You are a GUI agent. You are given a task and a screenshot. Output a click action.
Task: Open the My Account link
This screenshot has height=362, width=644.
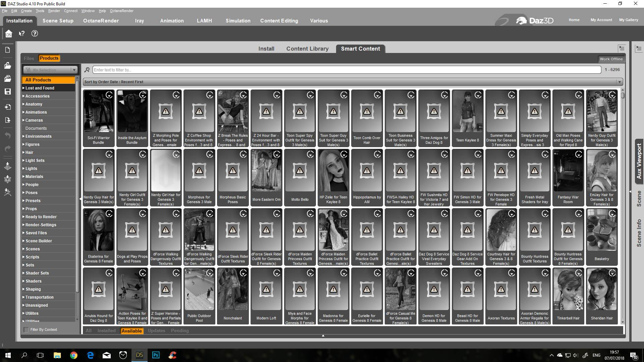click(601, 20)
